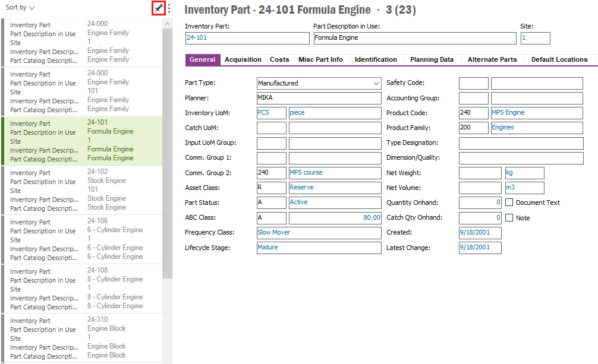The height and width of the screenshot is (364, 598).
Task: Select the 24-102 Stock Engine list entry
Action: [x=82, y=190]
